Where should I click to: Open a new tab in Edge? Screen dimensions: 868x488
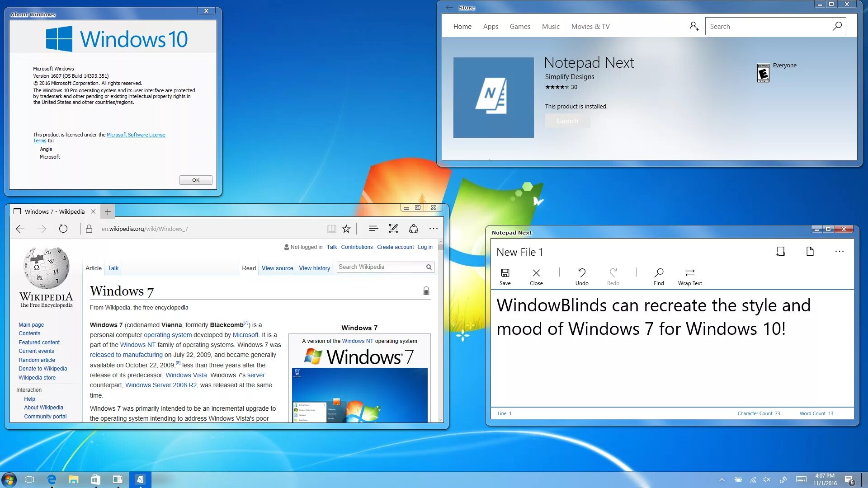pos(108,211)
